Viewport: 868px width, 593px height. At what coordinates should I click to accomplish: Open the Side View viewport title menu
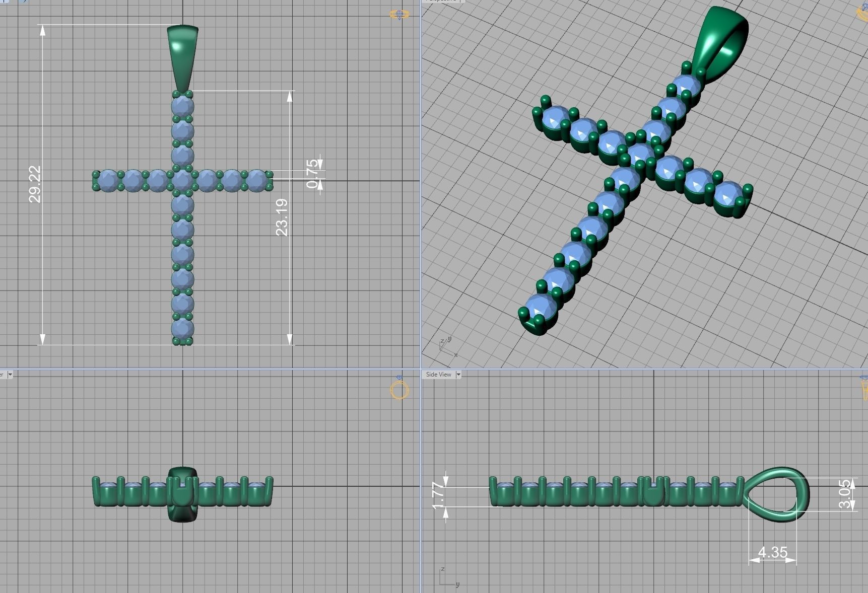click(x=438, y=375)
